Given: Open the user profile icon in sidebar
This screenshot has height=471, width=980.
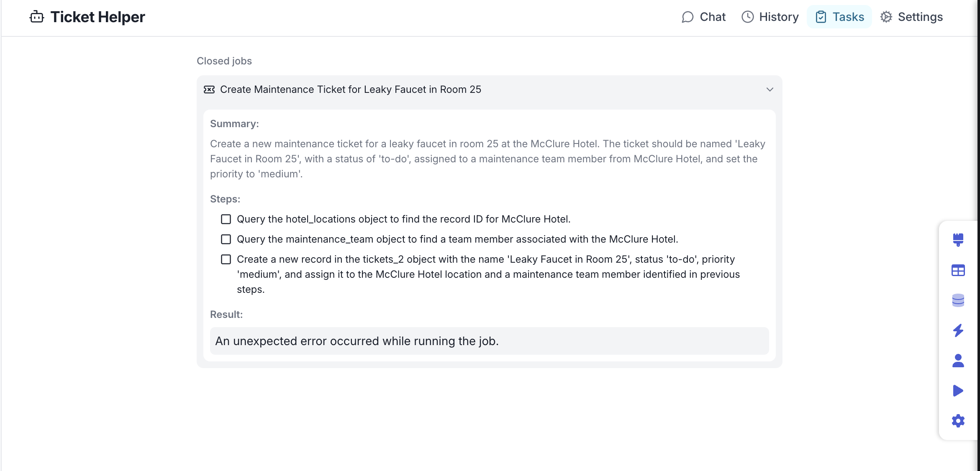Looking at the screenshot, I should tap(958, 361).
